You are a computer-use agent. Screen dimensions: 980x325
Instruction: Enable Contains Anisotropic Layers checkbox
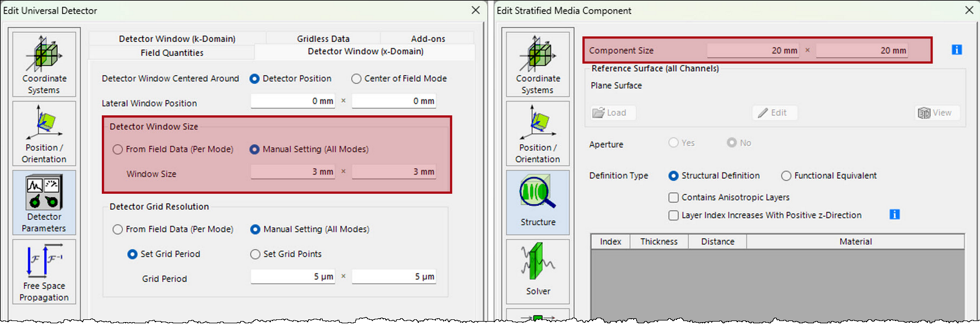pos(729,197)
